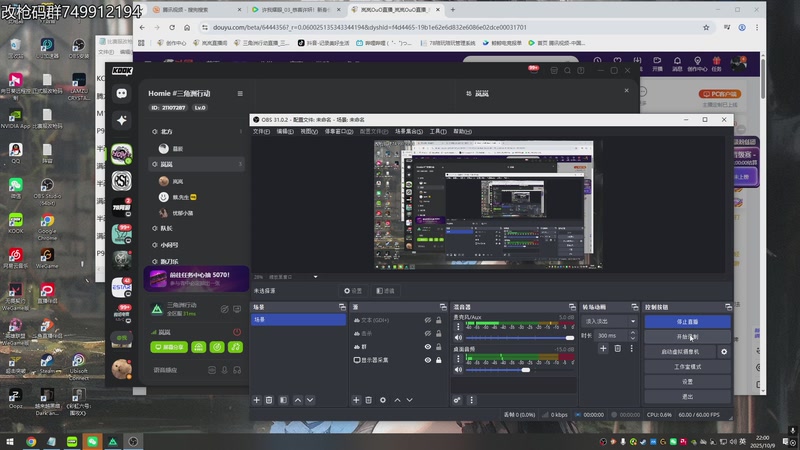Undock the scenes panel via float icon

pos(342,307)
